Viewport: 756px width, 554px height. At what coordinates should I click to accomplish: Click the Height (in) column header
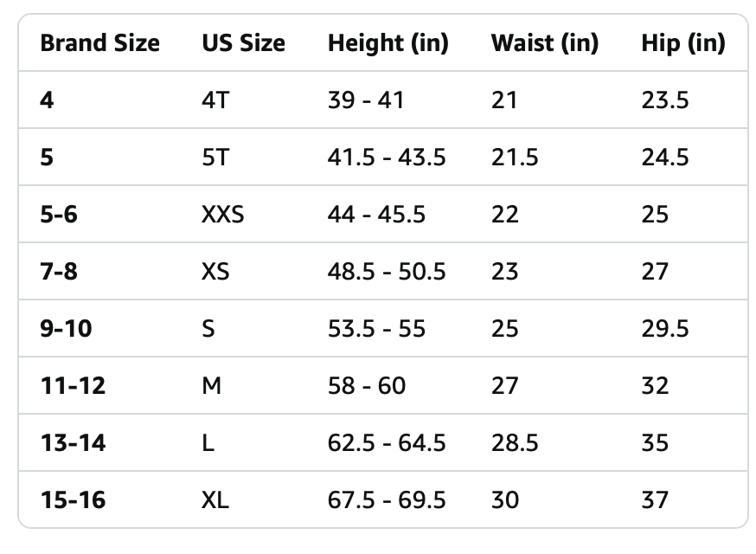click(388, 43)
